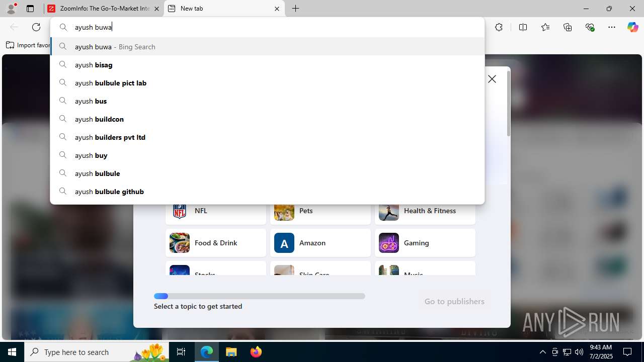This screenshot has width=644, height=362.
Task: Toggle Split screen view
Action: (x=523, y=27)
